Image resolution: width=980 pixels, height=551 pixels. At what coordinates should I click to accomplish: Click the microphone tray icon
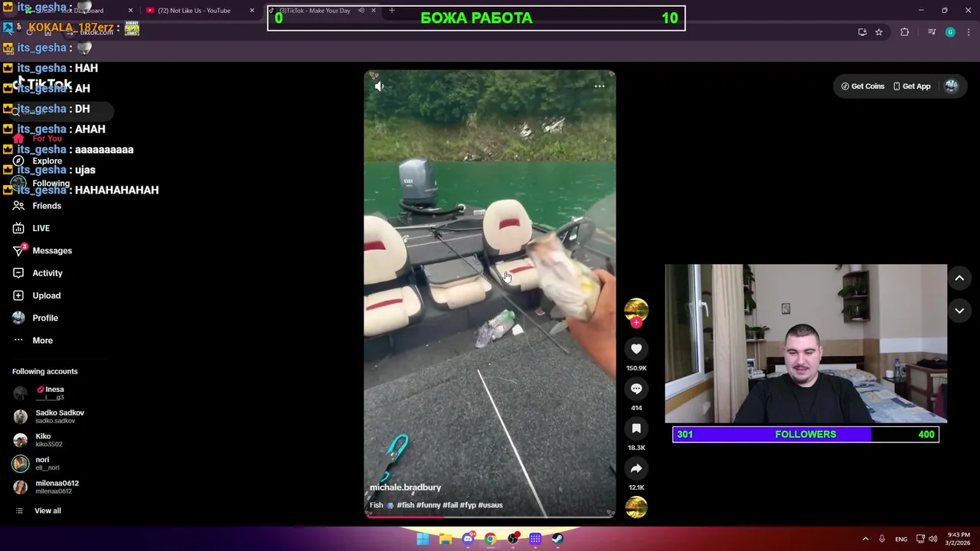tap(882, 539)
